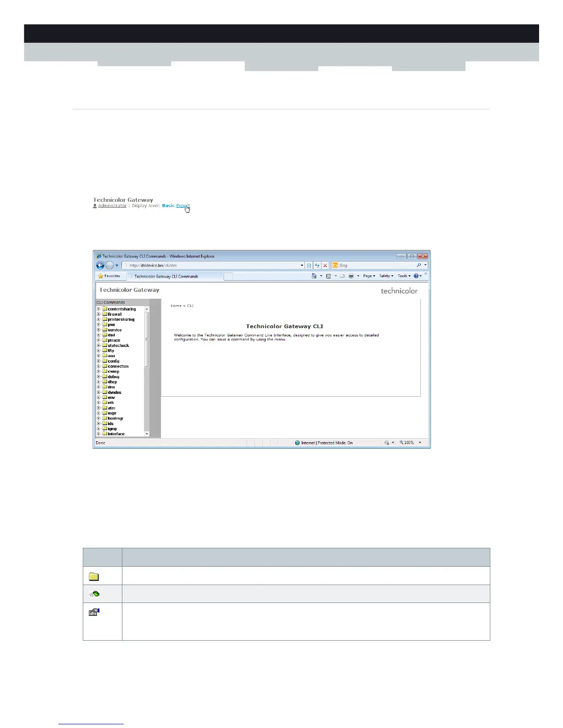Select the pwr command group
Viewport: 563px width, 728px height.
coord(111,325)
